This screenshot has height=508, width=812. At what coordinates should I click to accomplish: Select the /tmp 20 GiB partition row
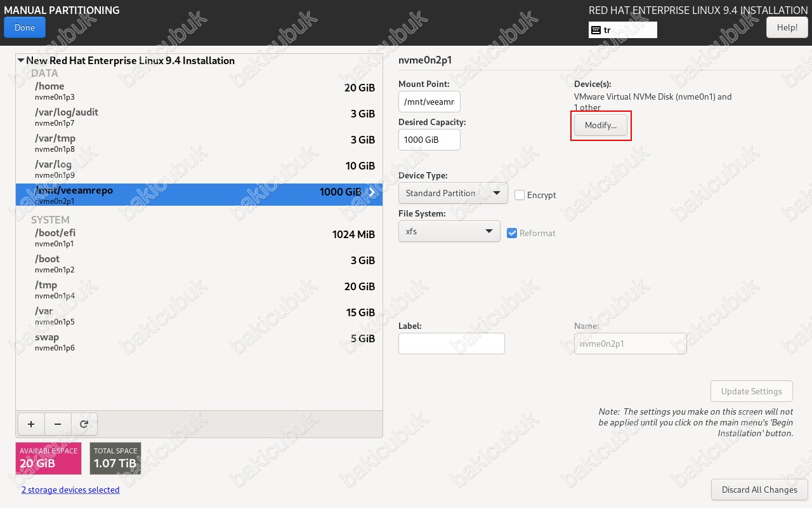tap(199, 290)
